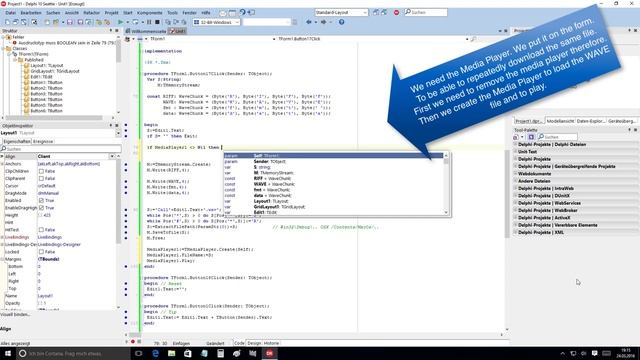Click the Run Without Debugging icon
This screenshot has width=640, height=360.
click(135, 22)
